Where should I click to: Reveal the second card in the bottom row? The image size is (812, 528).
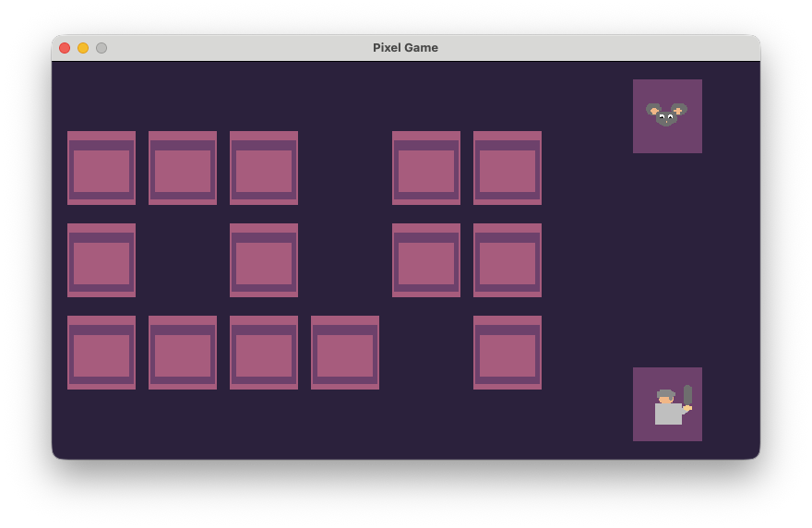(183, 353)
